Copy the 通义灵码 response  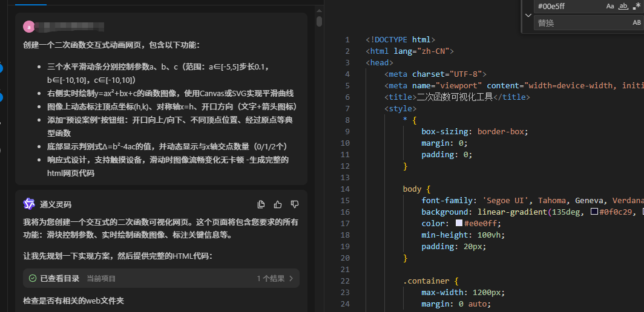261,204
